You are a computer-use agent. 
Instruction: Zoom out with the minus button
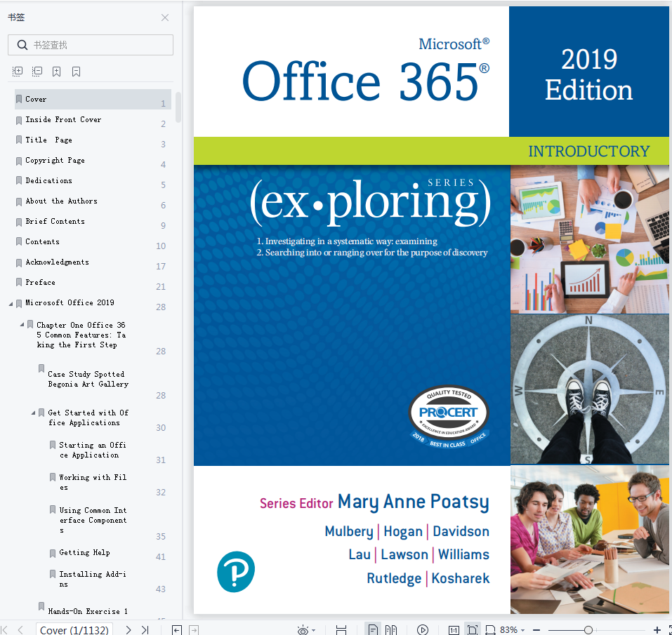point(536,630)
